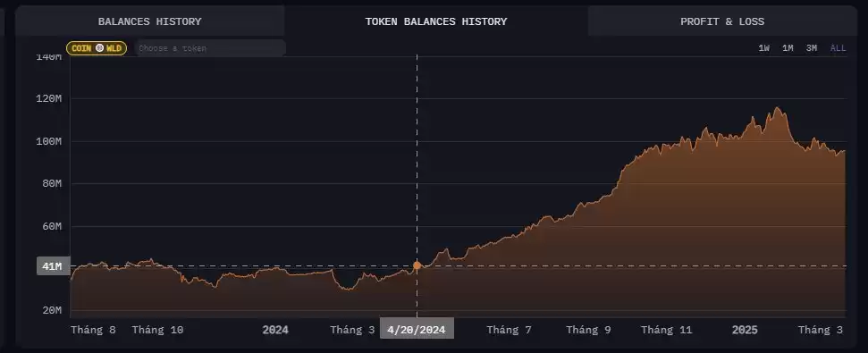Focus the Choose a token input

click(x=210, y=48)
